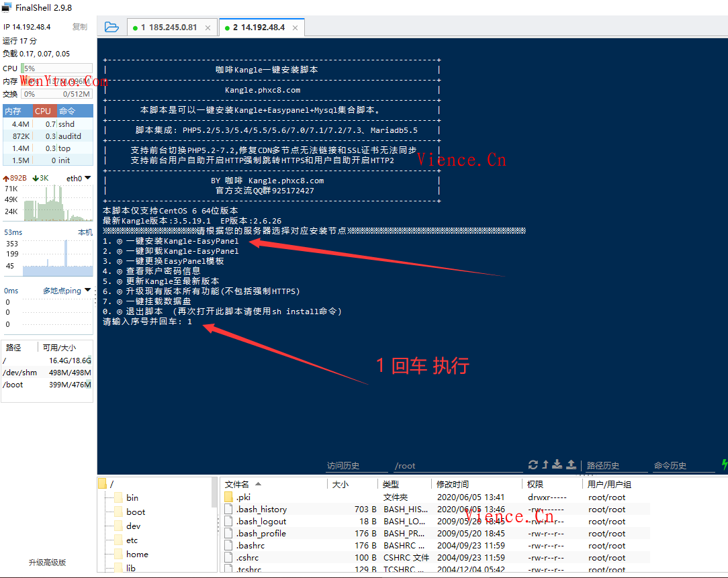Toggle sort arrow on 文件名 column

[x=258, y=484]
